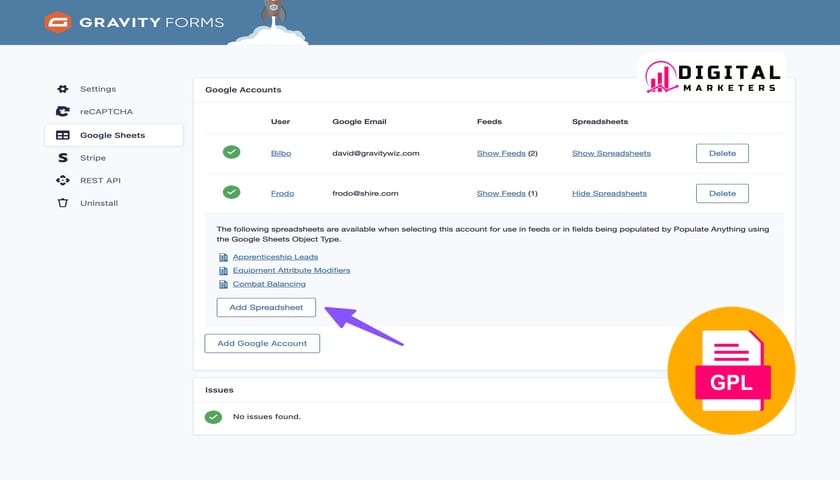840x480 pixels.
Task: Click the reCAPTCHA icon in sidebar
Action: point(63,112)
